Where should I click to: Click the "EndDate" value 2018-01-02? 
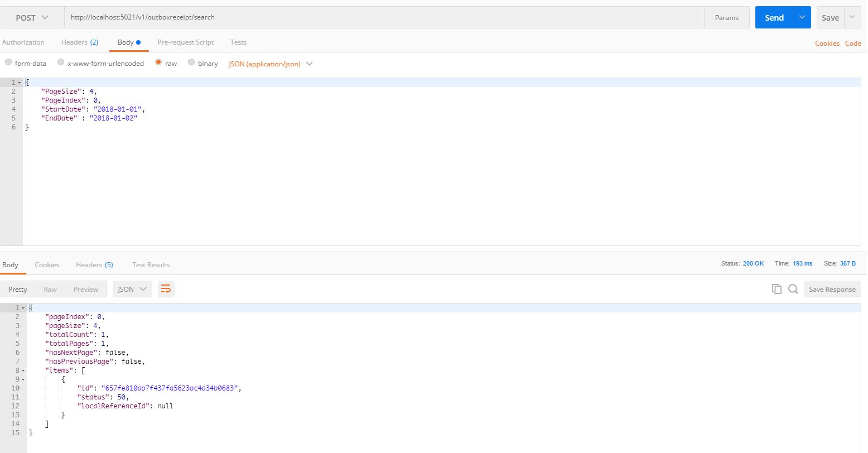tap(113, 118)
